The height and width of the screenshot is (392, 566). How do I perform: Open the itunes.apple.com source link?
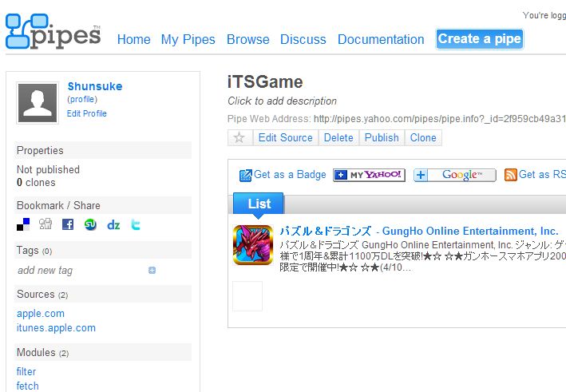56,328
